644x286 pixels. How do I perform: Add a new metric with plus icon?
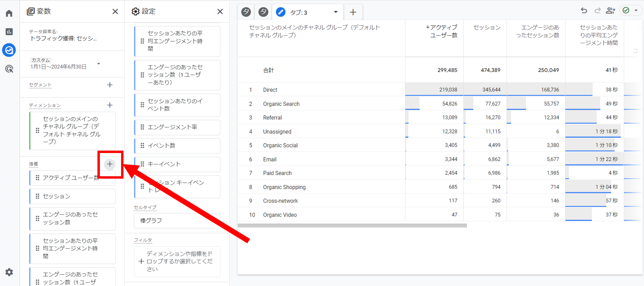(x=109, y=164)
